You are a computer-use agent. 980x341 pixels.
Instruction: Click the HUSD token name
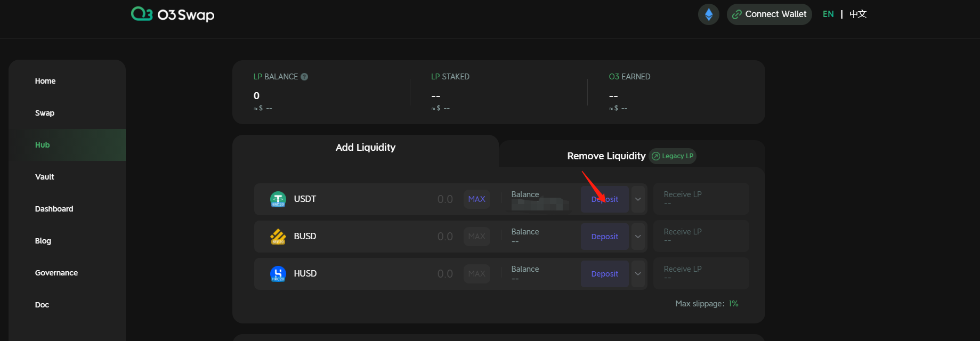click(x=305, y=274)
